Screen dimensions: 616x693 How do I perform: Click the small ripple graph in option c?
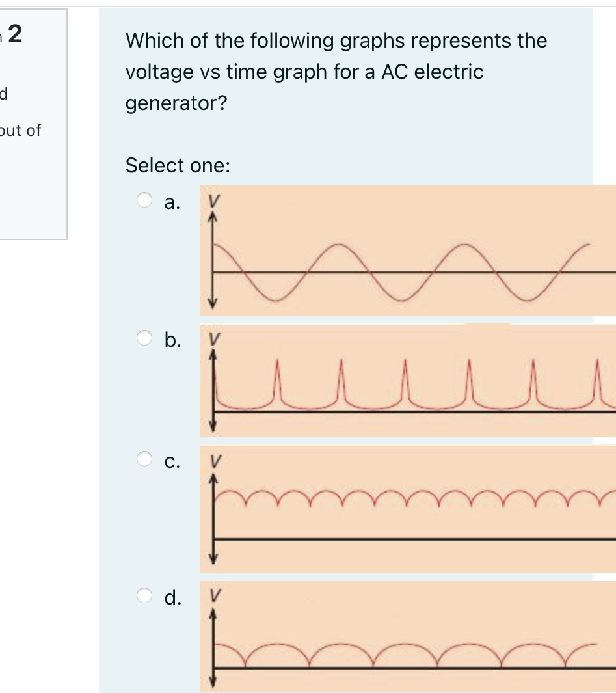pyautogui.click(x=403, y=508)
